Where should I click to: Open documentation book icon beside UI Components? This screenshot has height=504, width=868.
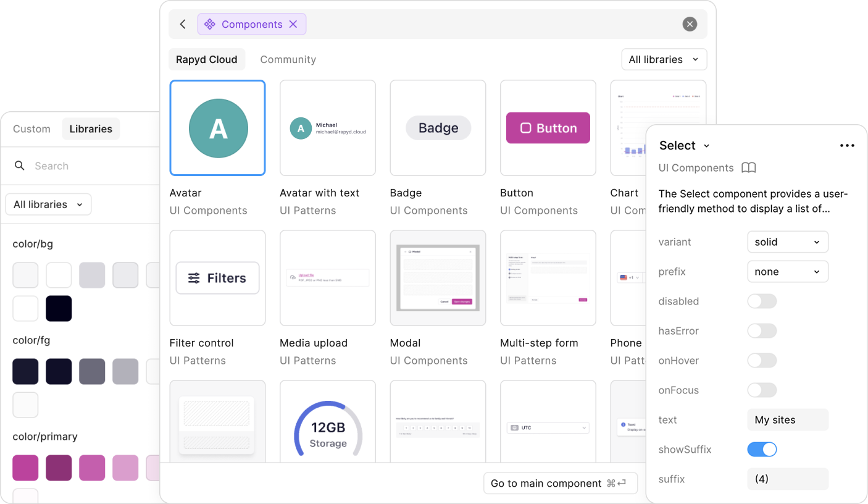[x=748, y=168]
